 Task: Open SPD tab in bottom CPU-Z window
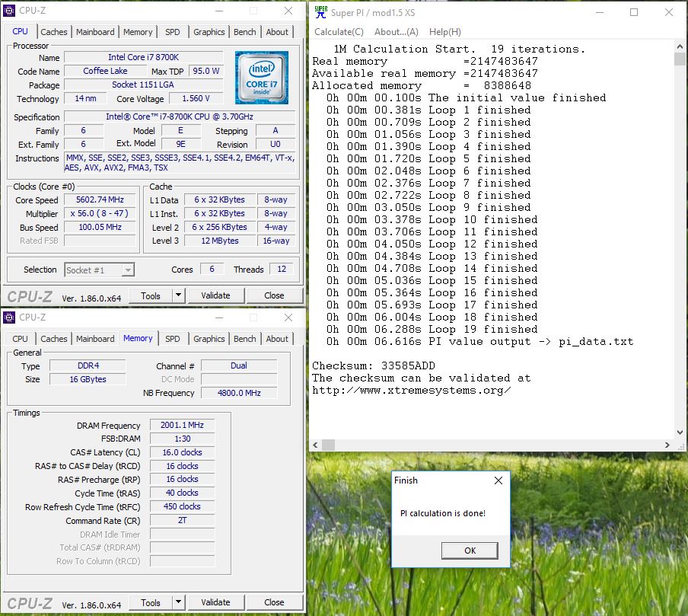coord(173,339)
